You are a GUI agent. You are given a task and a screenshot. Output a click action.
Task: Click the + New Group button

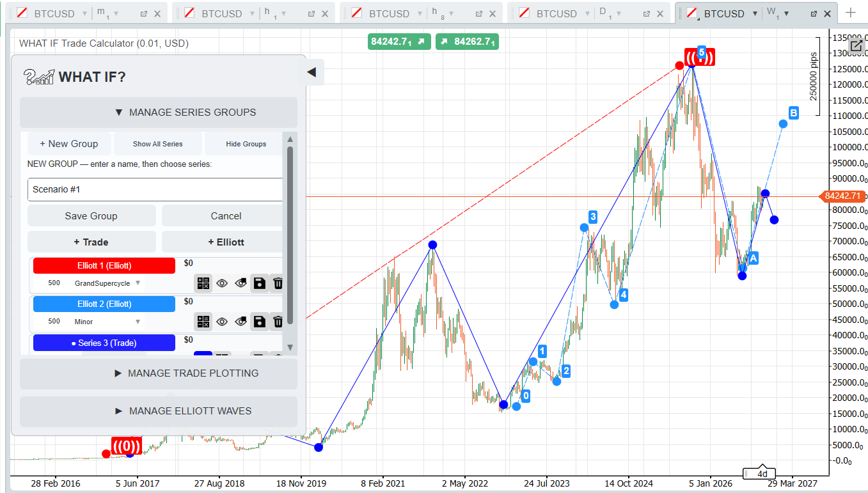(x=69, y=144)
